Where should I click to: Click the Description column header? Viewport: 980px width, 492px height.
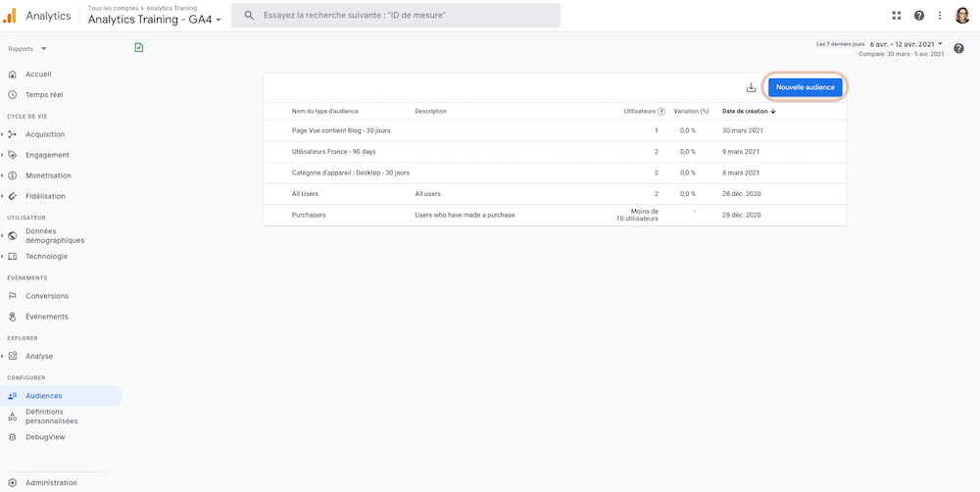click(x=430, y=112)
